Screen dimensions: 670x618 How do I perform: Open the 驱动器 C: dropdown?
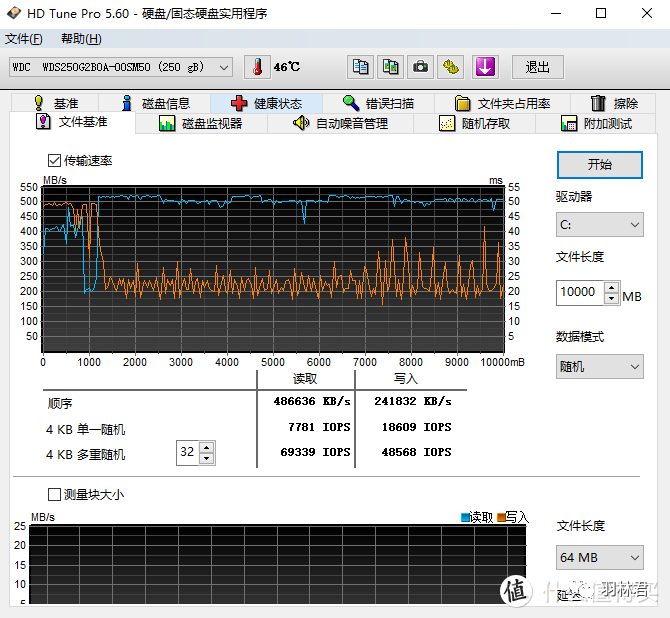point(599,224)
